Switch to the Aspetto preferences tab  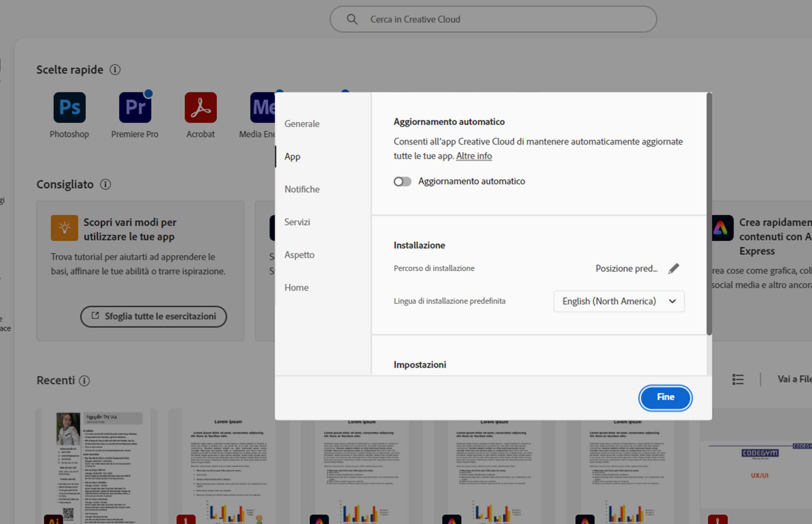pos(299,255)
